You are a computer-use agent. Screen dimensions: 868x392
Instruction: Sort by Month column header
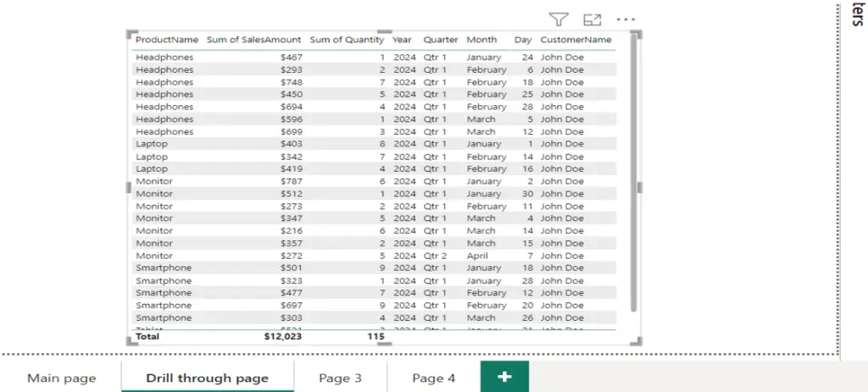[x=481, y=40]
